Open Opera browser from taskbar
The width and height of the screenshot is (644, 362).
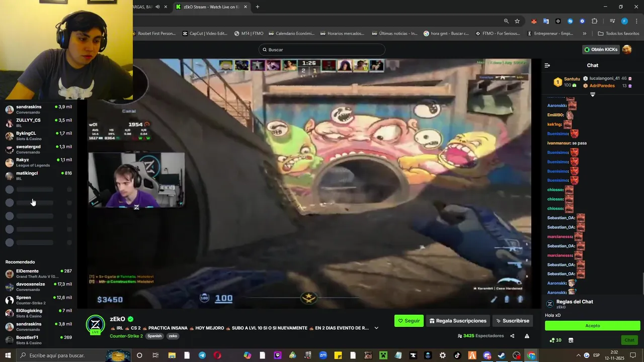[217, 355]
